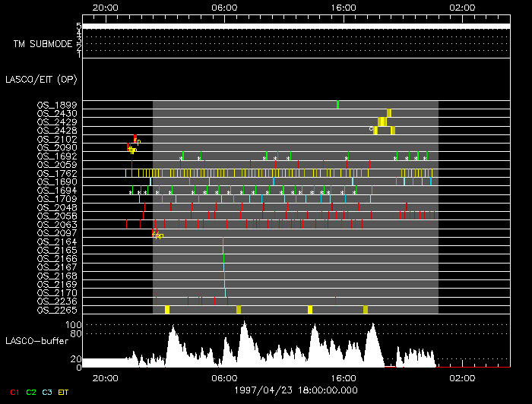Click the red marker in OS_2102 row
The width and height of the screenshot is (532, 404).
pyautogui.click(x=135, y=138)
